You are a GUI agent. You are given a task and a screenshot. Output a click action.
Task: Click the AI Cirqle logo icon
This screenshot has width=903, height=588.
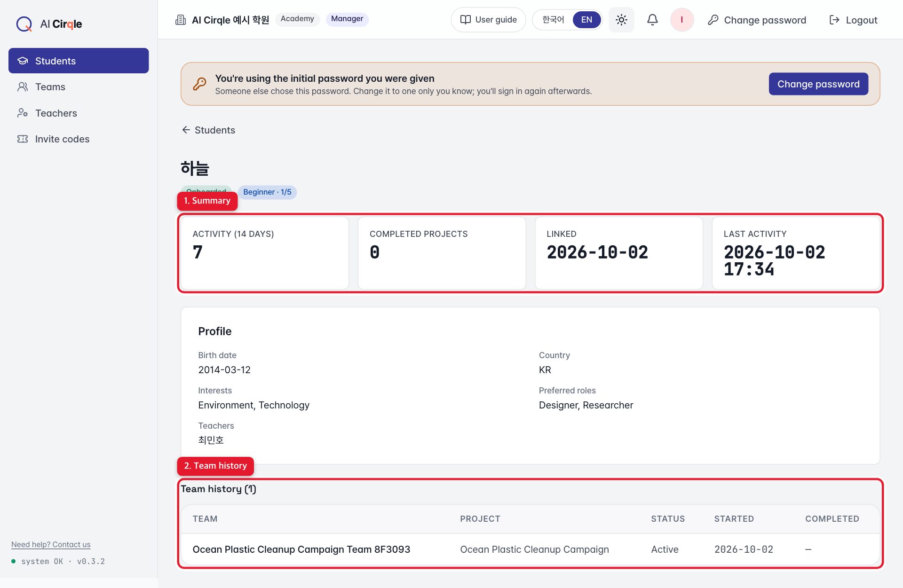[24, 24]
